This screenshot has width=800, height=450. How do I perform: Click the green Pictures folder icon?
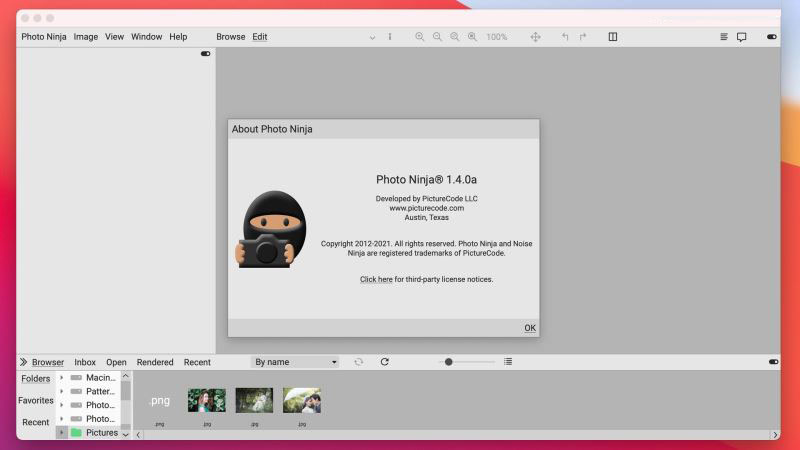[x=76, y=433]
